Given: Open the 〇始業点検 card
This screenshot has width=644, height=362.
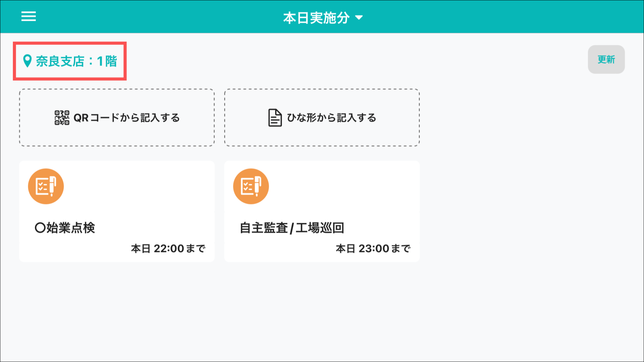Looking at the screenshot, I should 117,211.
